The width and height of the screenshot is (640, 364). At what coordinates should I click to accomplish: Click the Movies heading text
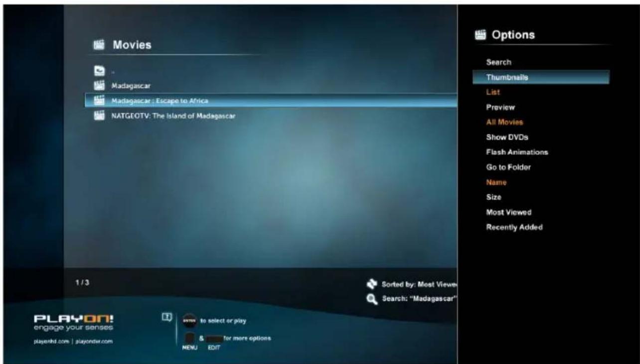(132, 45)
